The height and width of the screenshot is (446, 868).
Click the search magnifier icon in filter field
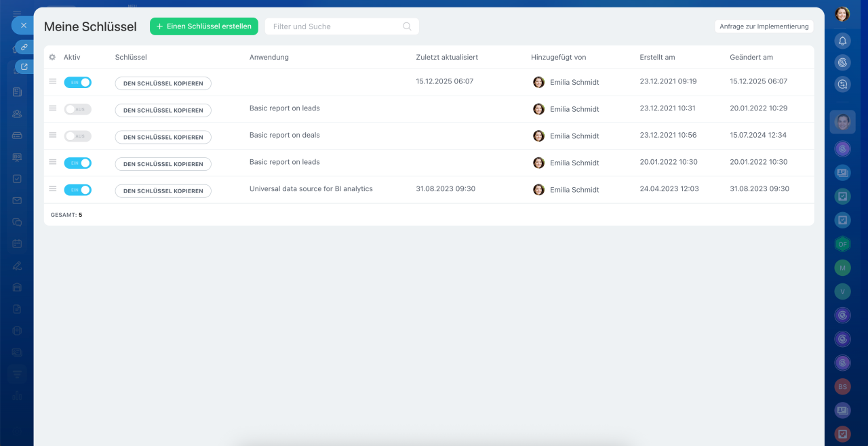(407, 26)
